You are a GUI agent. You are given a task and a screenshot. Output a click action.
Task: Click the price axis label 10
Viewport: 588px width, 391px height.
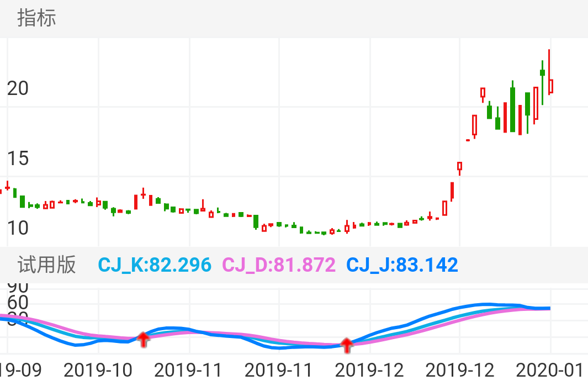point(18,228)
